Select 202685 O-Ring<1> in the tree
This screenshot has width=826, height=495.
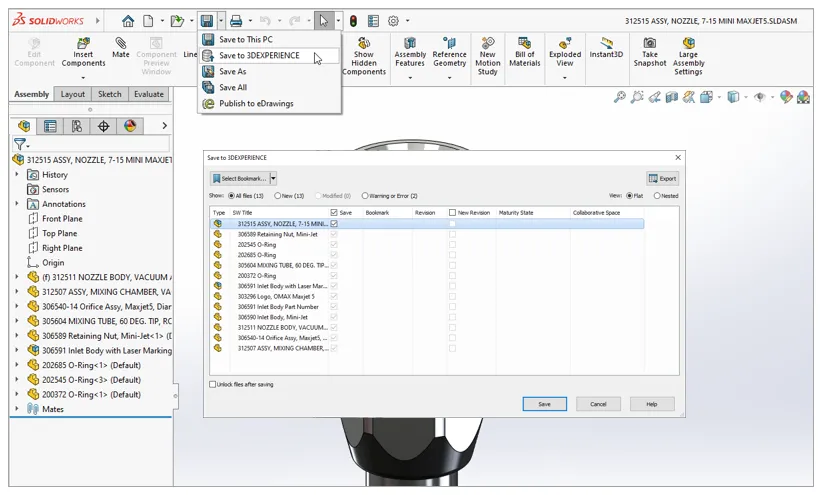coord(84,365)
